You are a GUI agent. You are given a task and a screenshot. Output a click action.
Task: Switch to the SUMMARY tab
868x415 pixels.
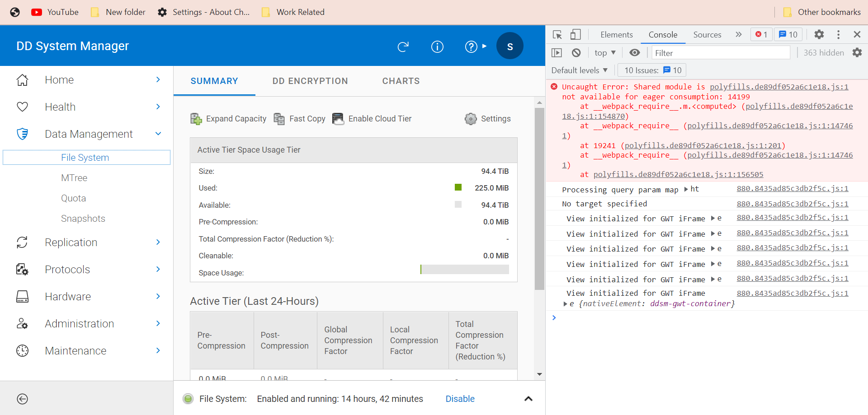pos(214,81)
